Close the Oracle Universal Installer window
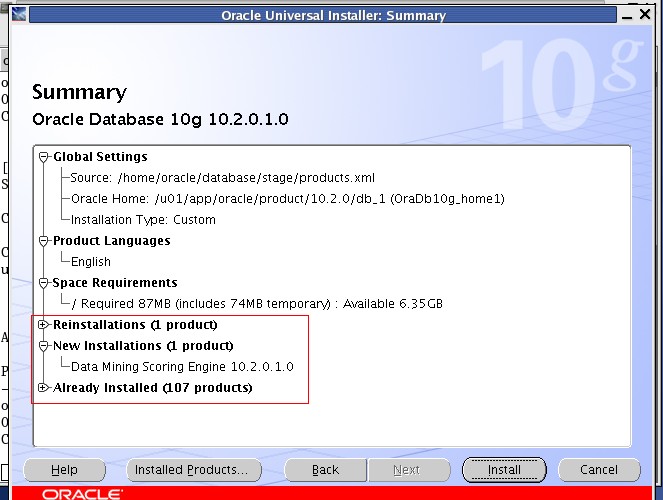Viewport: 663px width, 500px height. (645, 14)
